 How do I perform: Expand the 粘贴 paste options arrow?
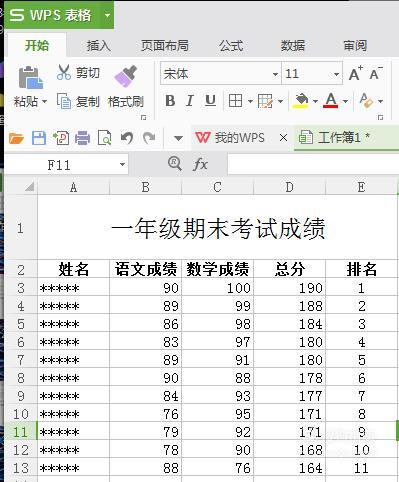click(44, 101)
